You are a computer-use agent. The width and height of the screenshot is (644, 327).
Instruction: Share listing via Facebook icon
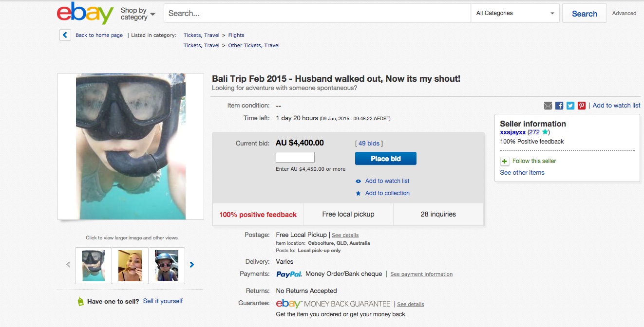pyautogui.click(x=559, y=106)
